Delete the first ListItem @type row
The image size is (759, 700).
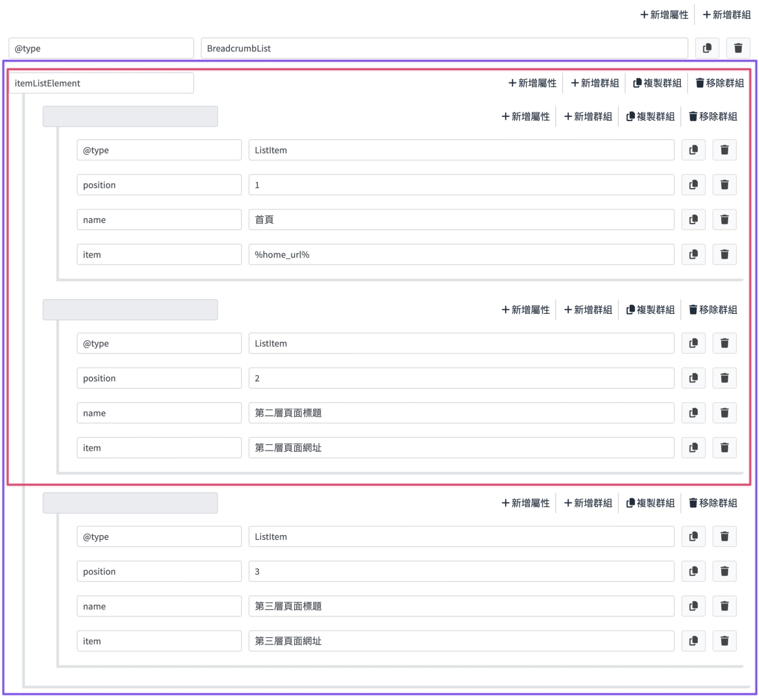click(725, 150)
